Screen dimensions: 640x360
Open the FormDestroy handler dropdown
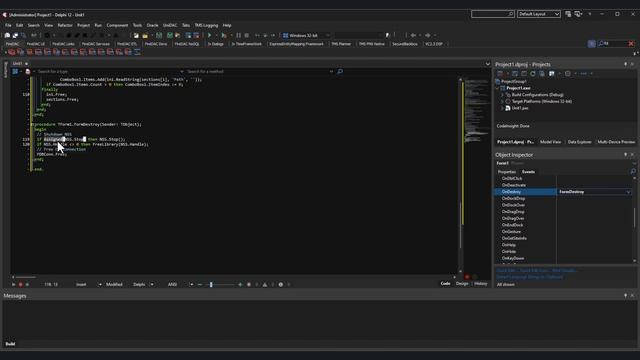coord(628,192)
